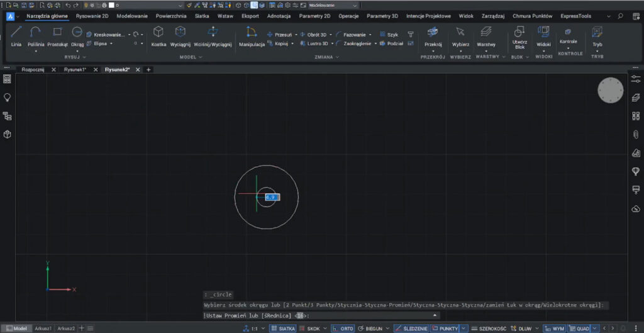Open the Rysowanie 2D ribbon tab

tap(92, 16)
